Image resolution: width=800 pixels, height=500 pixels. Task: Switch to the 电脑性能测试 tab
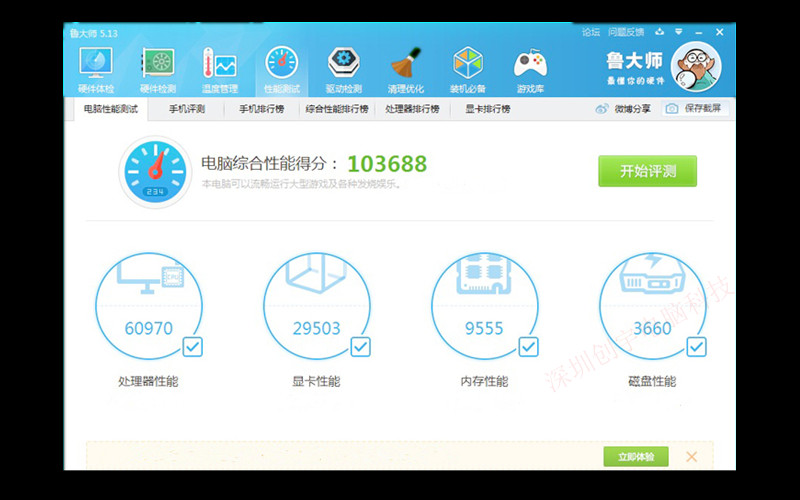pos(111,109)
